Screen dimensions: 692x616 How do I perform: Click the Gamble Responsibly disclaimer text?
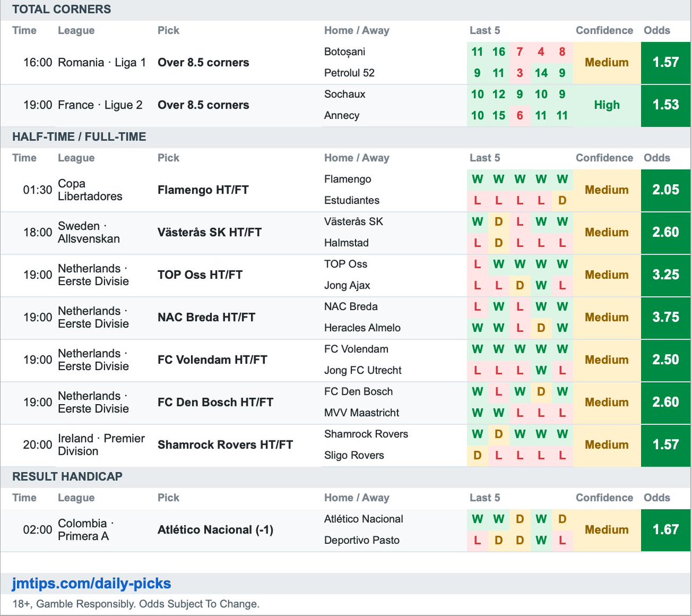click(136, 604)
